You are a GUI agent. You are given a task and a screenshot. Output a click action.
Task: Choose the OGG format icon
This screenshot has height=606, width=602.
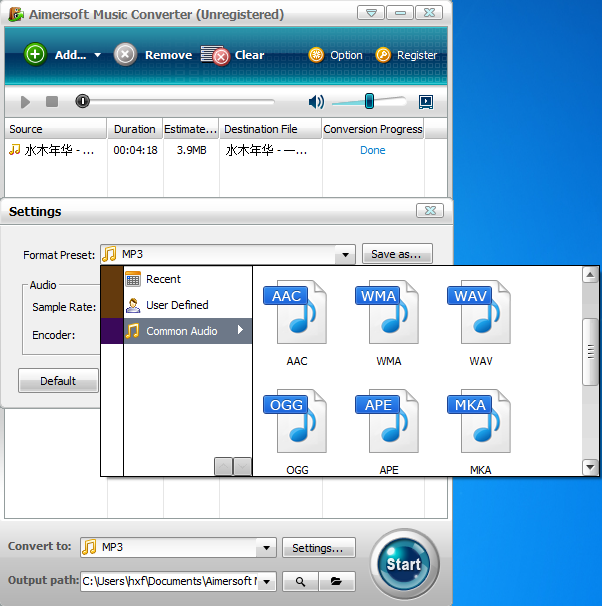(x=297, y=421)
